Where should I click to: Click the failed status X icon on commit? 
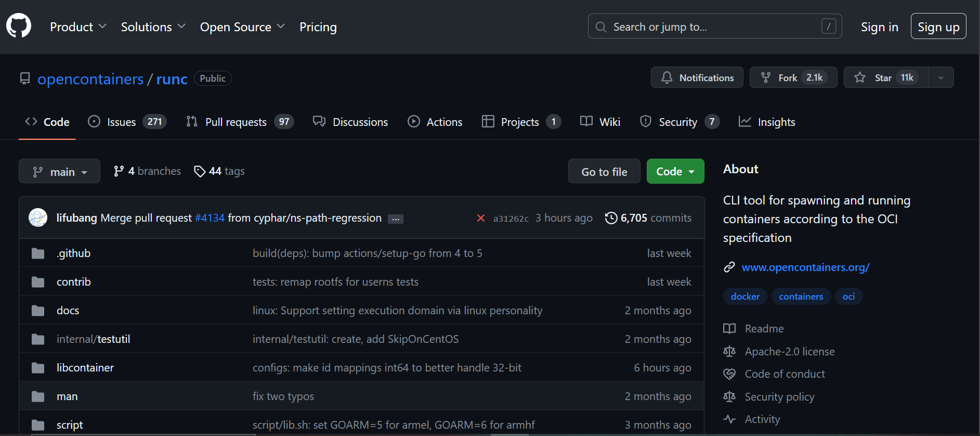(x=481, y=218)
